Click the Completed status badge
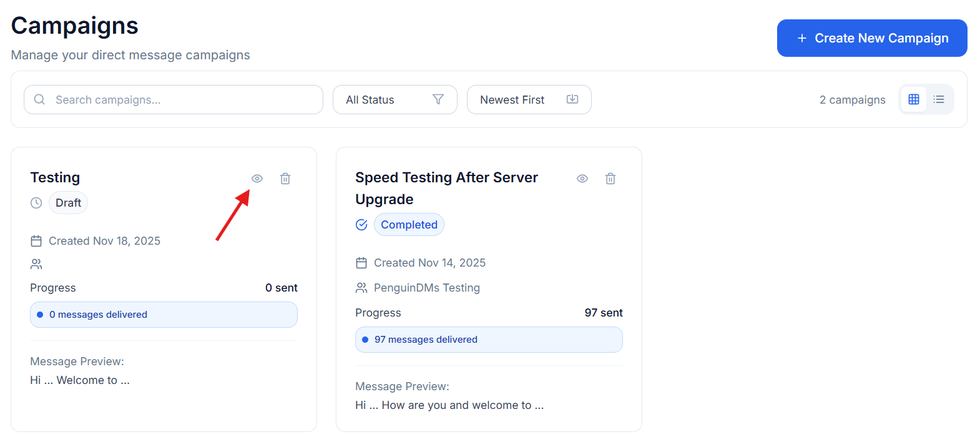 [409, 225]
